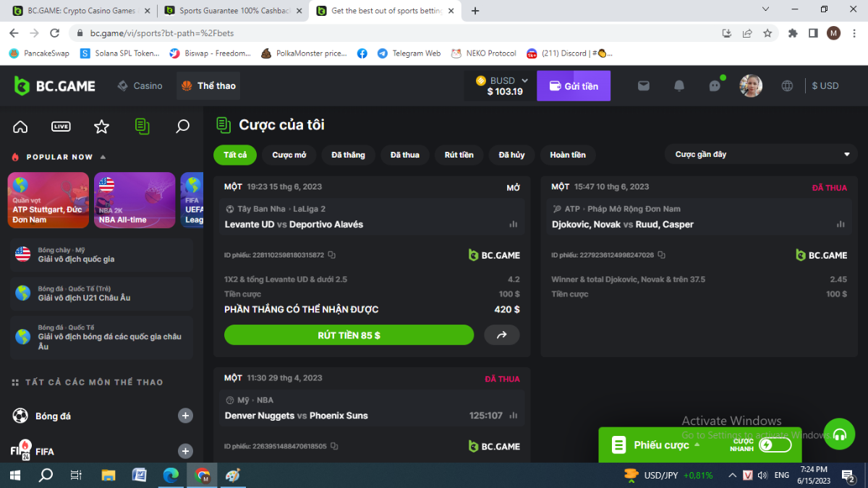Viewport: 868px width, 488px height.
Task: Collapse the Popular Now section arrow
Action: click(x=103, y=157)
